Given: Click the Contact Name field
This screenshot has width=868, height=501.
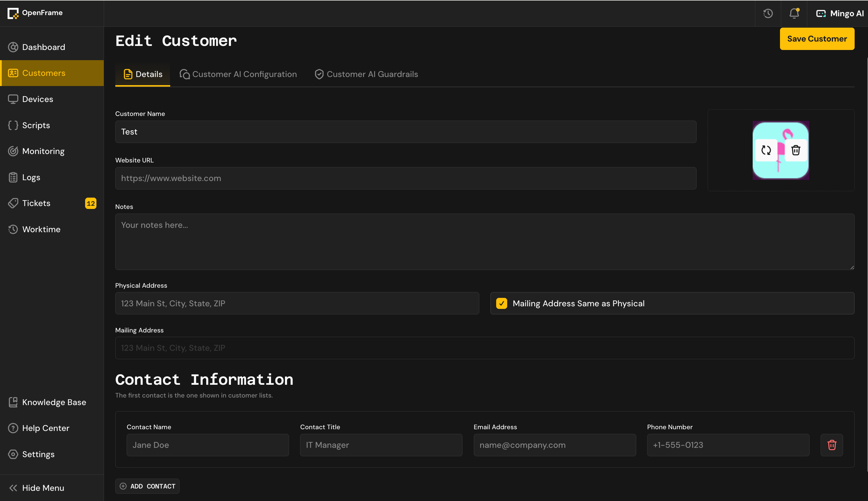Looking at the screenshot, I should coord(208,445).
